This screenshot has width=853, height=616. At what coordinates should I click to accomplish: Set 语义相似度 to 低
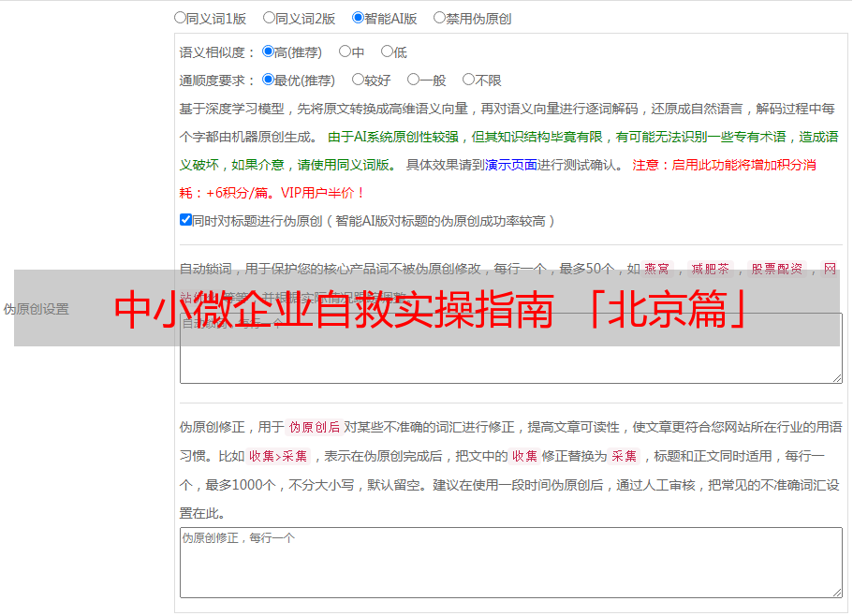tap(387, 51)
